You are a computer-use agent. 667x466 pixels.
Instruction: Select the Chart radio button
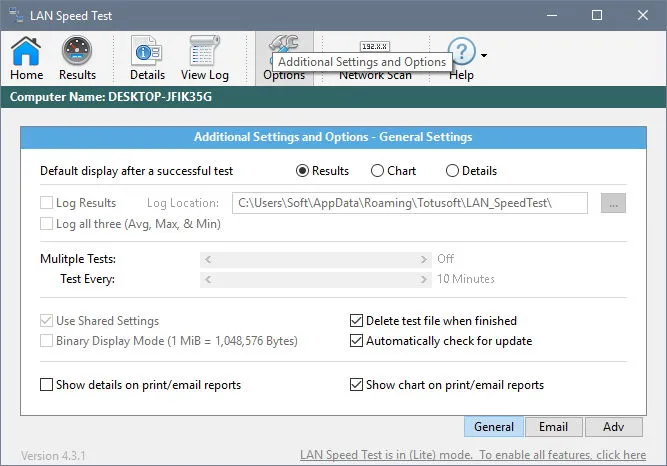pos(377,171)
